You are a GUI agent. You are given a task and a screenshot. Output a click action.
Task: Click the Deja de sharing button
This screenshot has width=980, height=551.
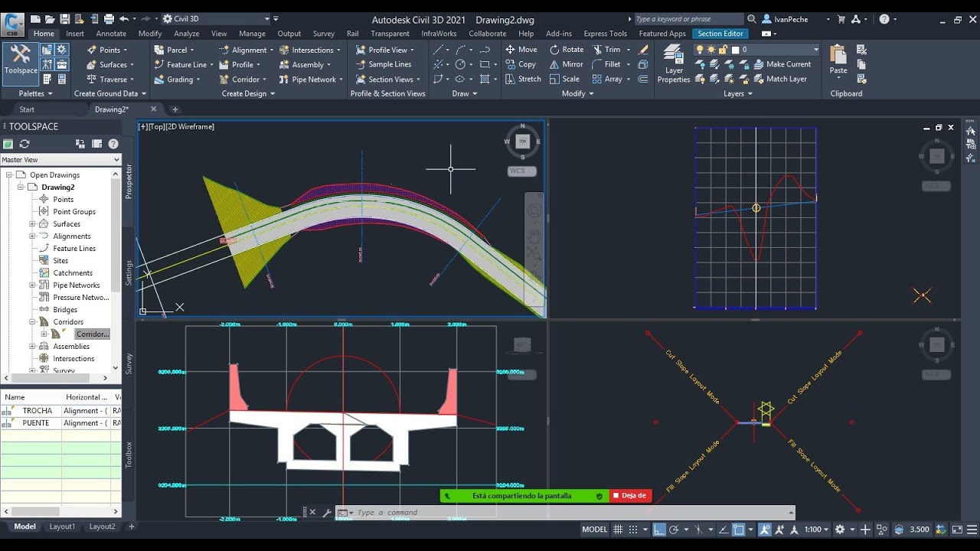631,496
